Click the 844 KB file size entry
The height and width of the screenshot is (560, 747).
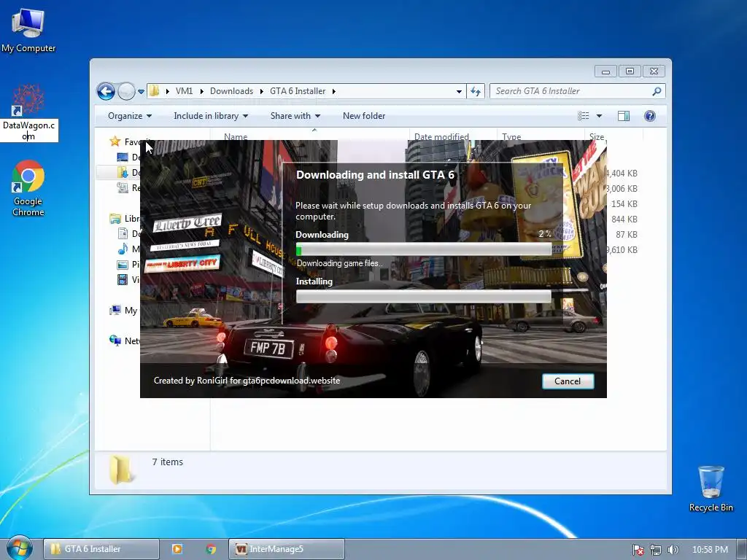click(x=624, y=219)
